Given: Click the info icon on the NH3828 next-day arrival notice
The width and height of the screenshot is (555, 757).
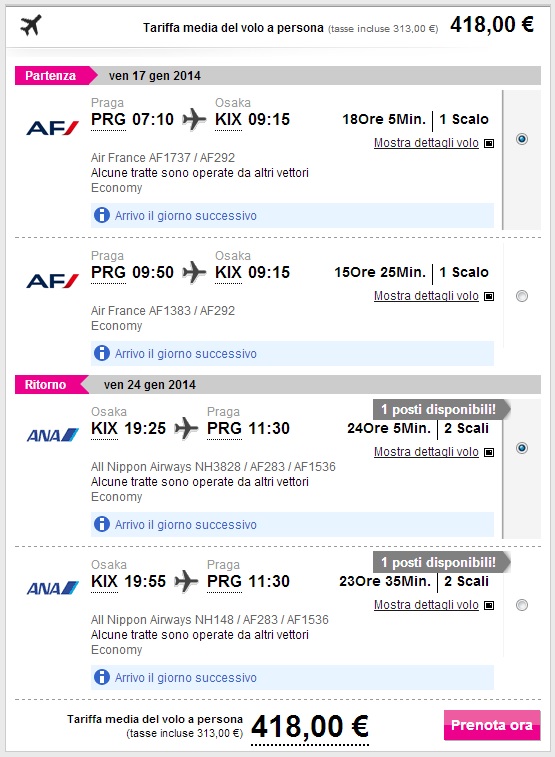Looking at the screenshot, I should point(101,524).
